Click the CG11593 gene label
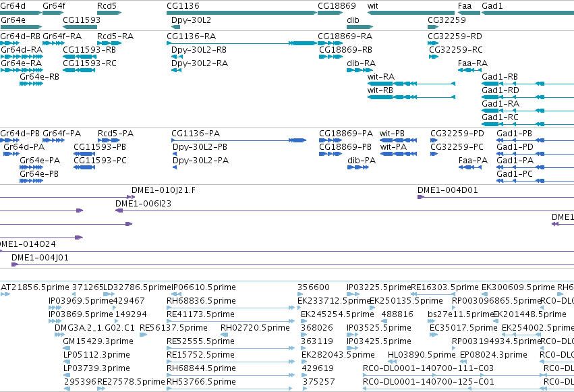574x392 pixels. click(x=82, y=20)
